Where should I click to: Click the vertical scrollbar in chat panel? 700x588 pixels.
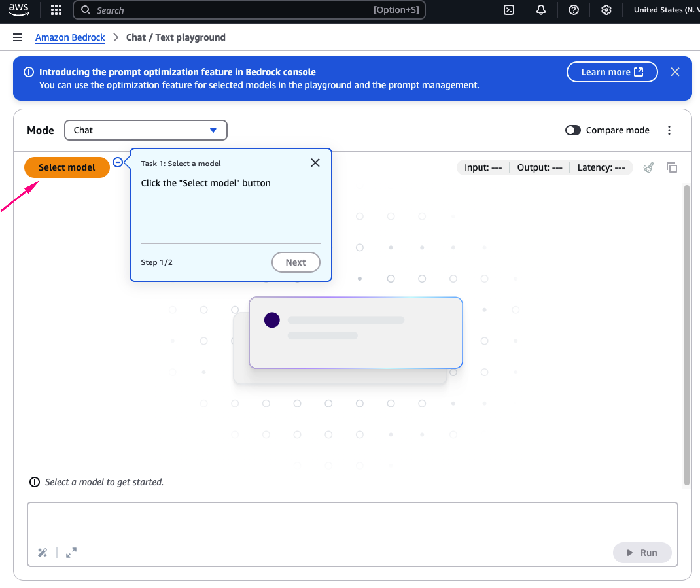pos(686,334)
